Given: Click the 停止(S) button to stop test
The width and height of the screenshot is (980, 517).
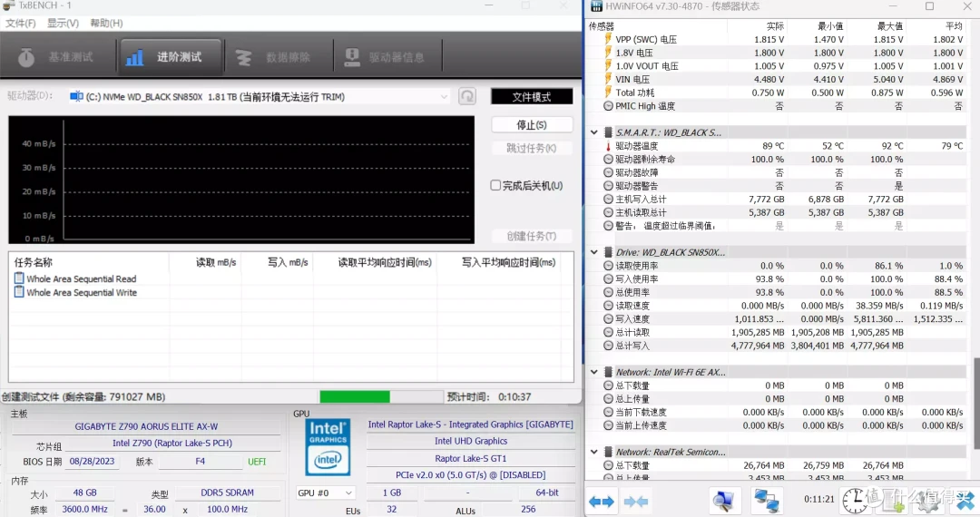Looking at the screenshot, I should pyautogui.click(x=532, y=125).
